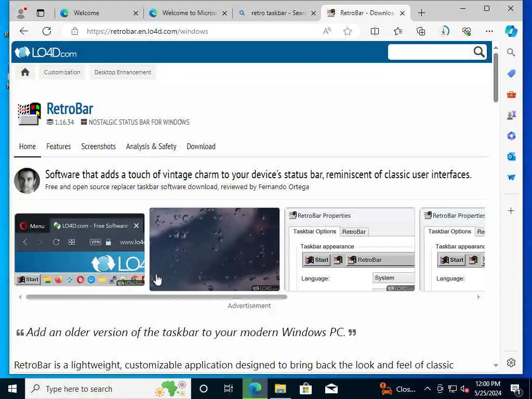Open Games chess icon in sidebar
The width and height of the screenshot is (532, 399).
click(511, 115)
